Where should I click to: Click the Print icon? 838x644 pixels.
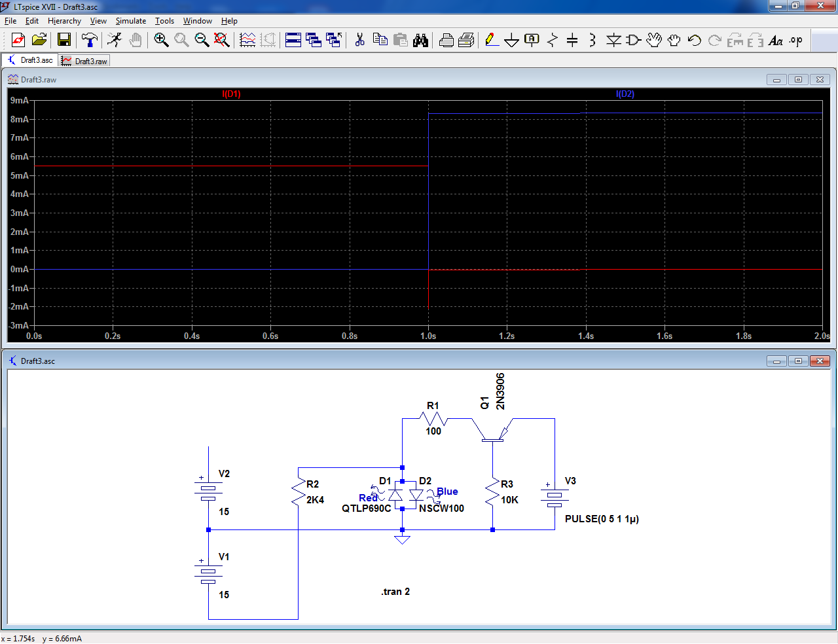(446, 40)
